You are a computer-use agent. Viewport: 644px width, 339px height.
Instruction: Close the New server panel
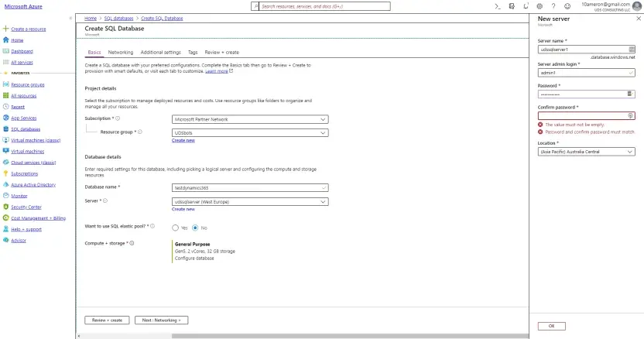tap(639, 19)
